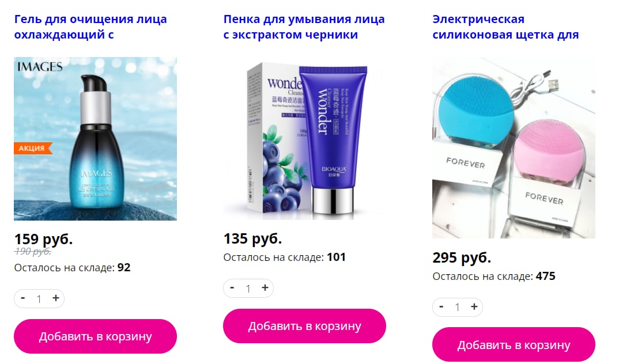Decrease quantity of the IMAGES cleansing gel
The image size is (619, 364).
[x=23, y=298]
